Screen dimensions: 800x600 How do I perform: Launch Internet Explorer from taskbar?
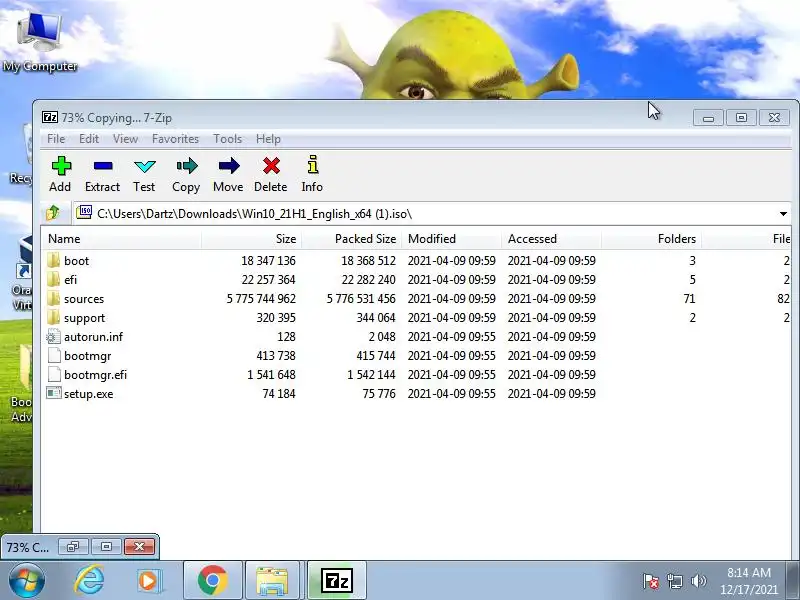(x=89, y=580)
